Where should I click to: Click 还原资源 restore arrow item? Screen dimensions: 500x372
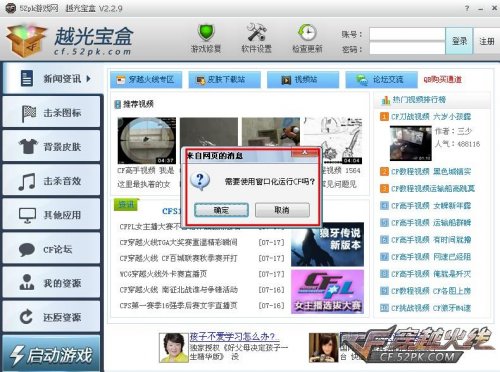click(51, 317)
